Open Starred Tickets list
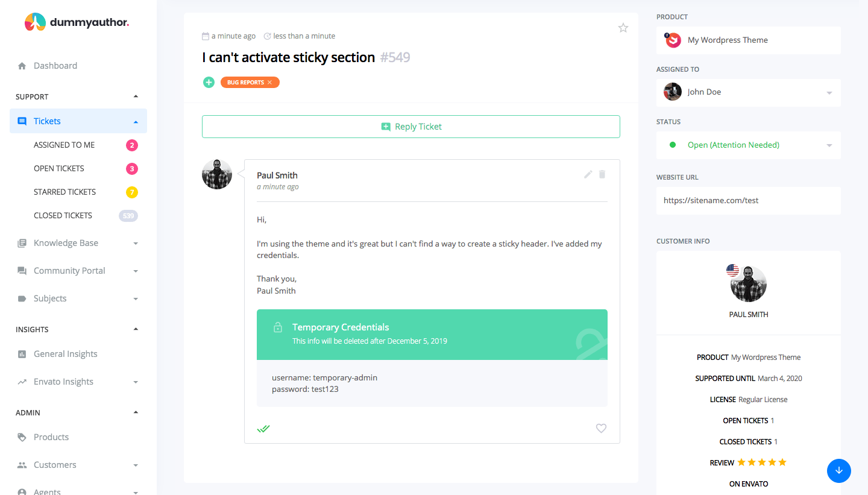Screen dimensions: 868x495 point(65,192)
